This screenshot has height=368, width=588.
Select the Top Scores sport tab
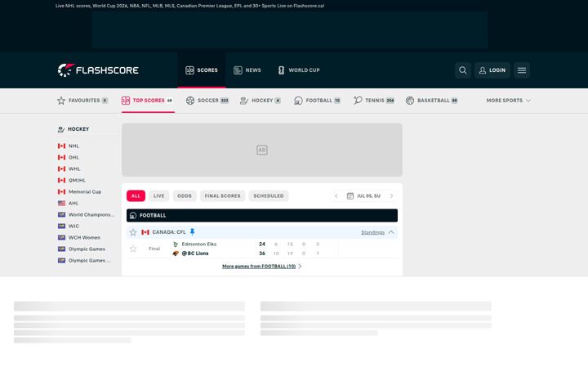pyautogui.click(x=147, y=101)
